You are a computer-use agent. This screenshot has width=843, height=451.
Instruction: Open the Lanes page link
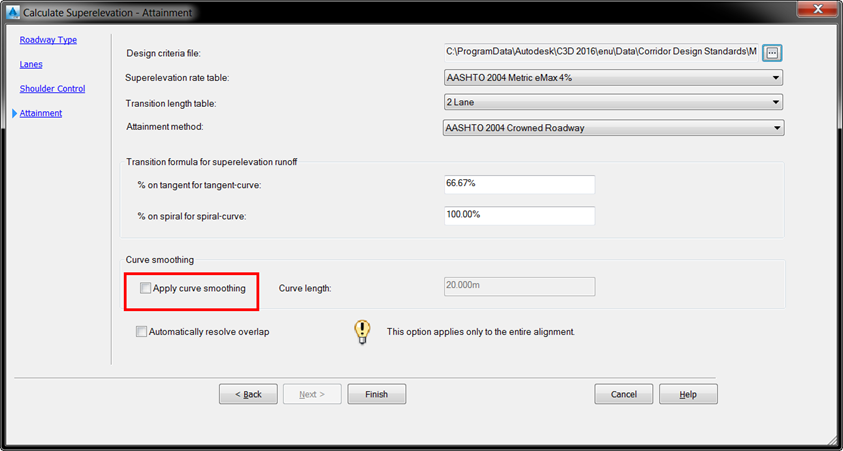coord(31,64)
